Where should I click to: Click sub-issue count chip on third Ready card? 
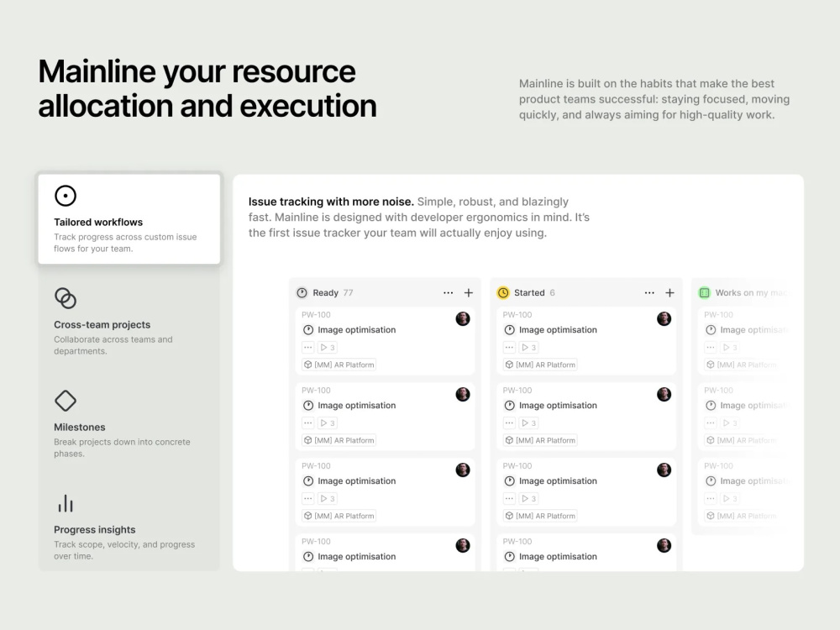point(328,498)
